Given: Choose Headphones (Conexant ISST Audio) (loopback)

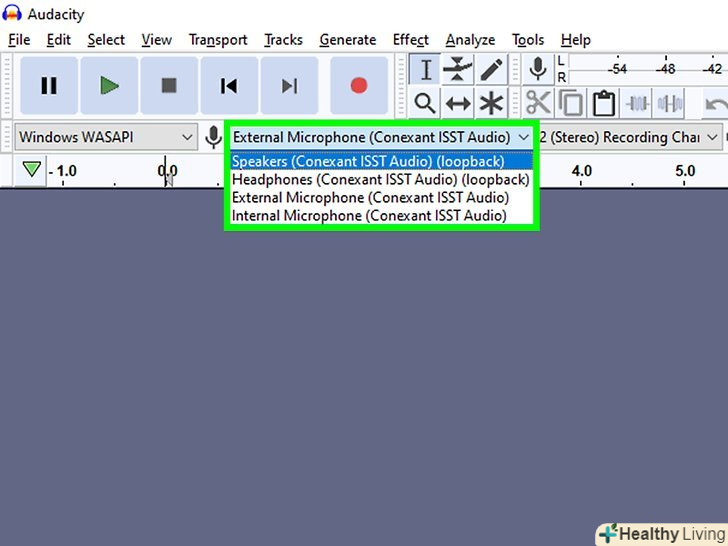Looking at the screenshot, I should coord(381,179).
